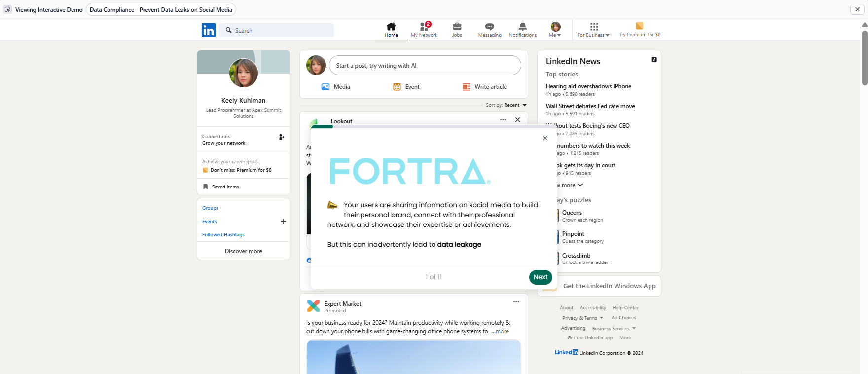Click the Discover more button
Image resolution: width=868 pixels, height=374 pixels.
pos(244,251)
